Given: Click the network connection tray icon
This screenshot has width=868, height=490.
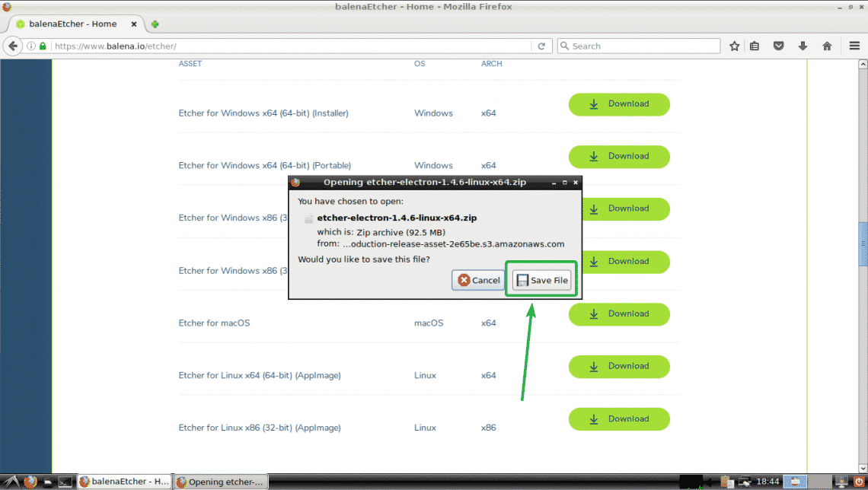Looking at the screenshot, I should [745, 482].
